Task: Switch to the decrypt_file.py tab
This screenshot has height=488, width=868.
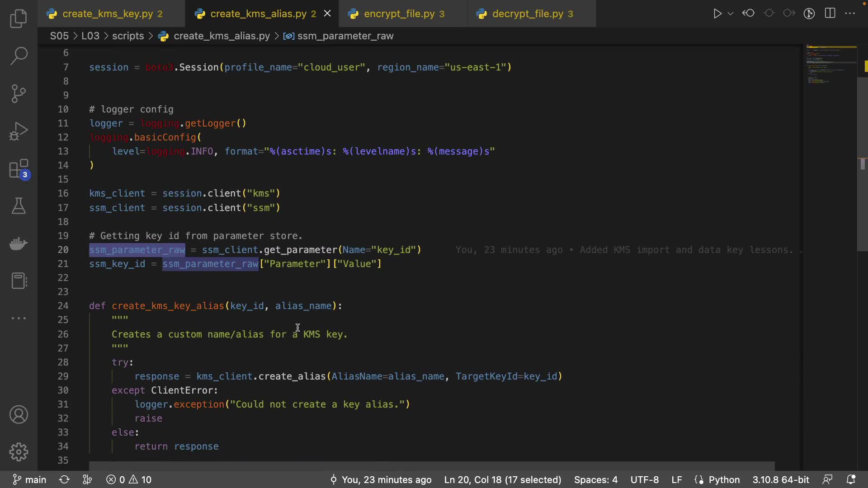Action: pyautogui.click(x=528, y=14)
